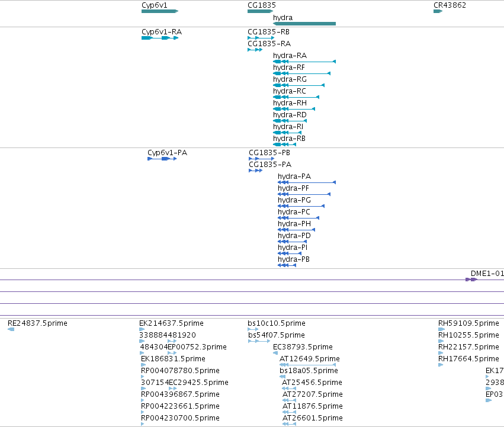
Task: Click the hydra-RB transcript
Action: click(x=284, y=145)
